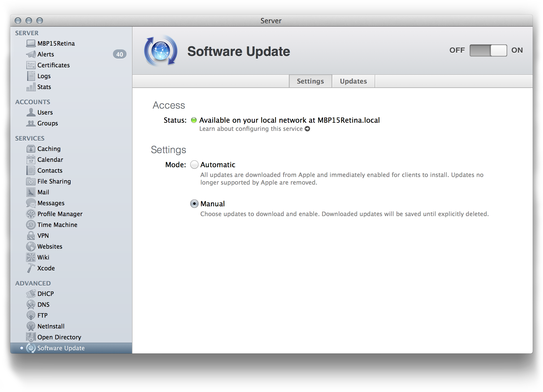Open the Xcode hammer icon
543x392 pixels.
[x=31, y=268]
